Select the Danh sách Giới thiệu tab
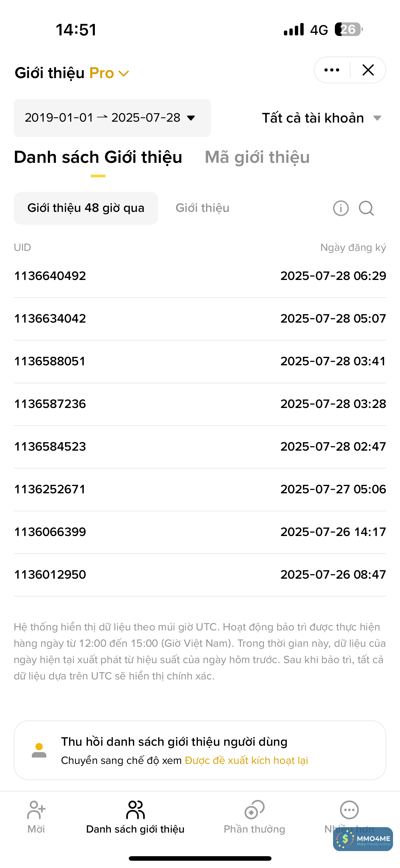Image resolution: width=400 pixels, height=868 pixels. [98, 157]
